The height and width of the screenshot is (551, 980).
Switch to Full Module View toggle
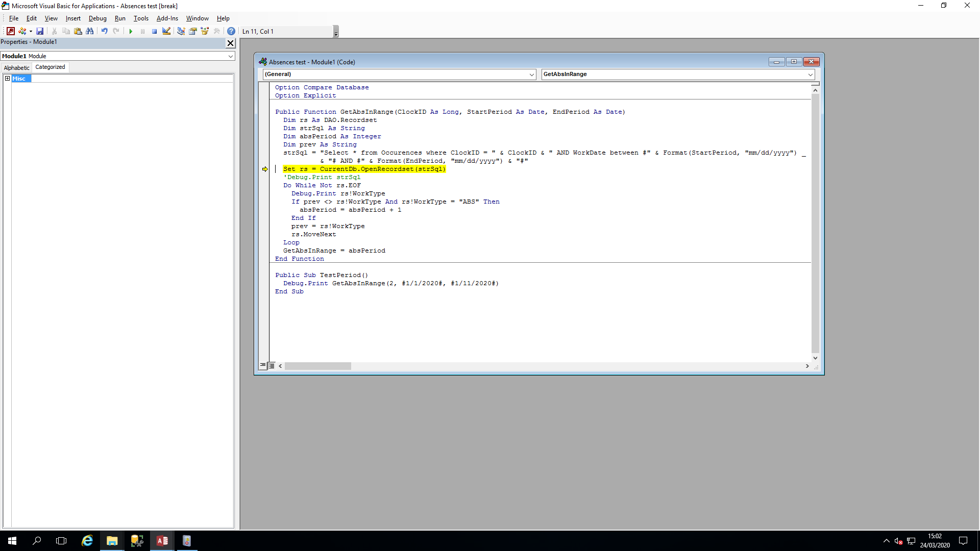[x=272, y=365]
